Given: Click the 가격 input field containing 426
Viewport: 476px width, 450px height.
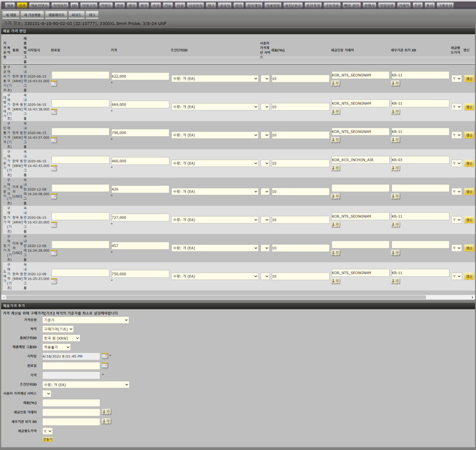Looking at the screenshot, I should pos(139,189).
